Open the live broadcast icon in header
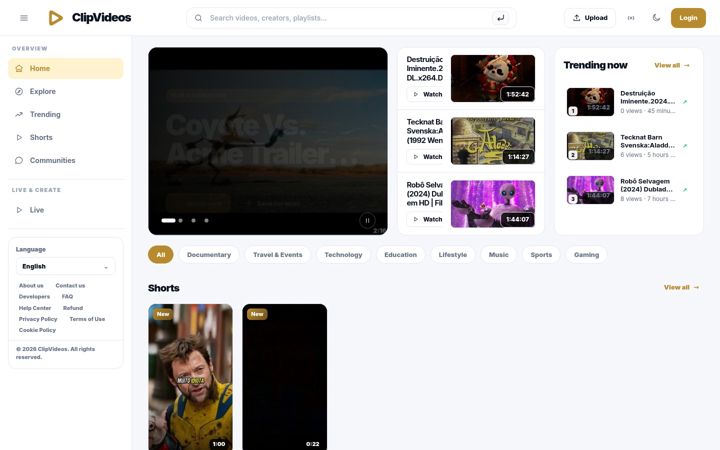Viewport: 720px width, 450px height. (631, 18)
